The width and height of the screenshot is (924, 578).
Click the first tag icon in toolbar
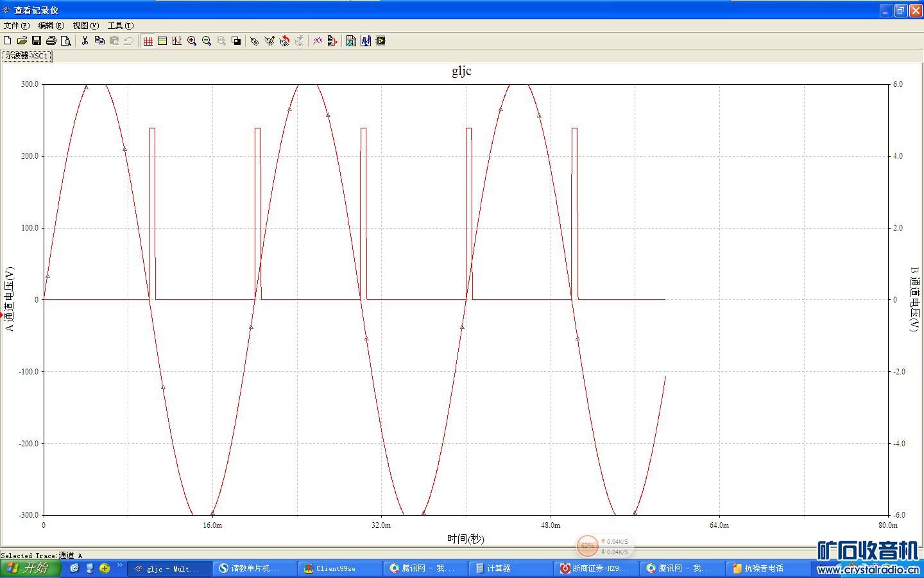[x=255, y=40]
